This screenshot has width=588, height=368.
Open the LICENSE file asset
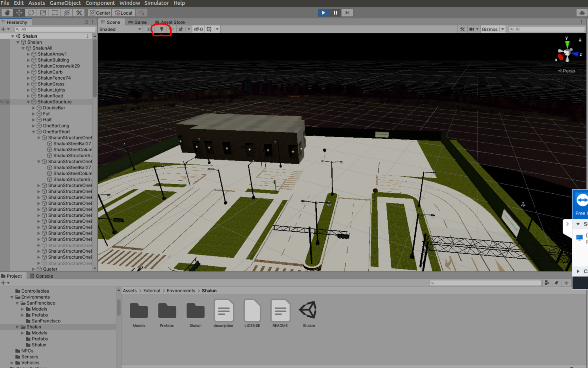coord(252,310)
